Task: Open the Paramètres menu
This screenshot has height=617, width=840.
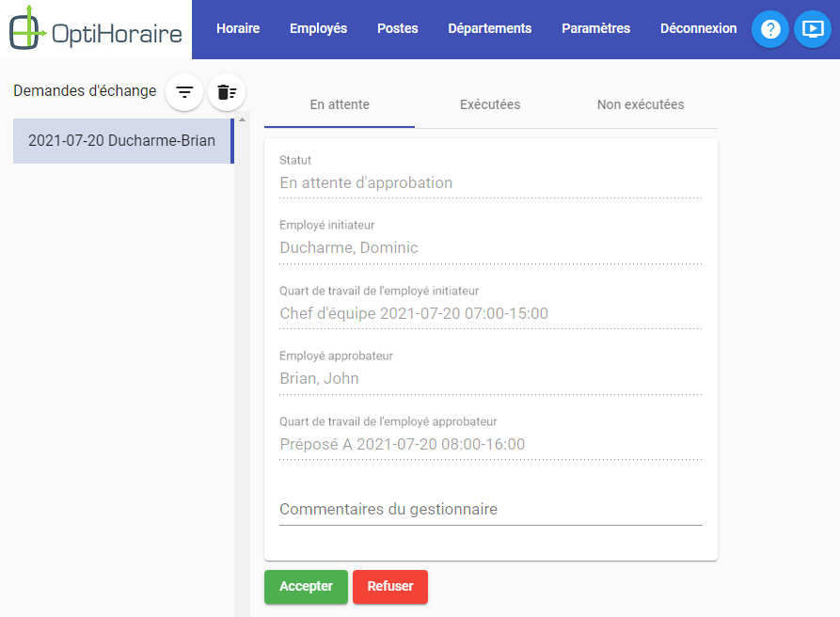Action: coord(595,28)
